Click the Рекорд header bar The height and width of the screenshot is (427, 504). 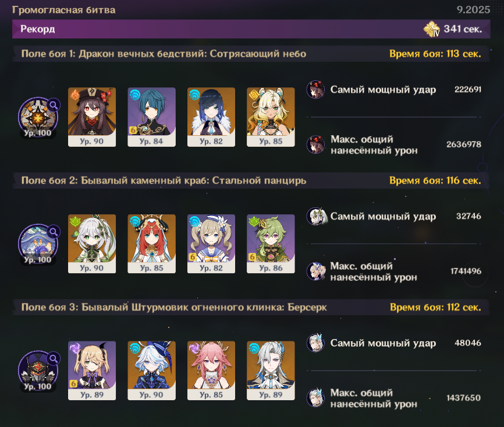pos(251,29)
